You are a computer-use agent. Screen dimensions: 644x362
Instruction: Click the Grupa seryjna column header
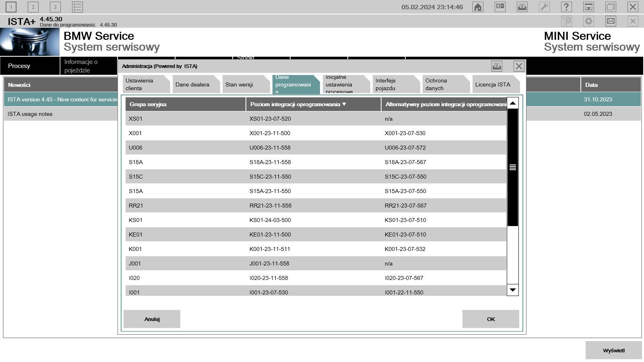click(x=186, y=104)
